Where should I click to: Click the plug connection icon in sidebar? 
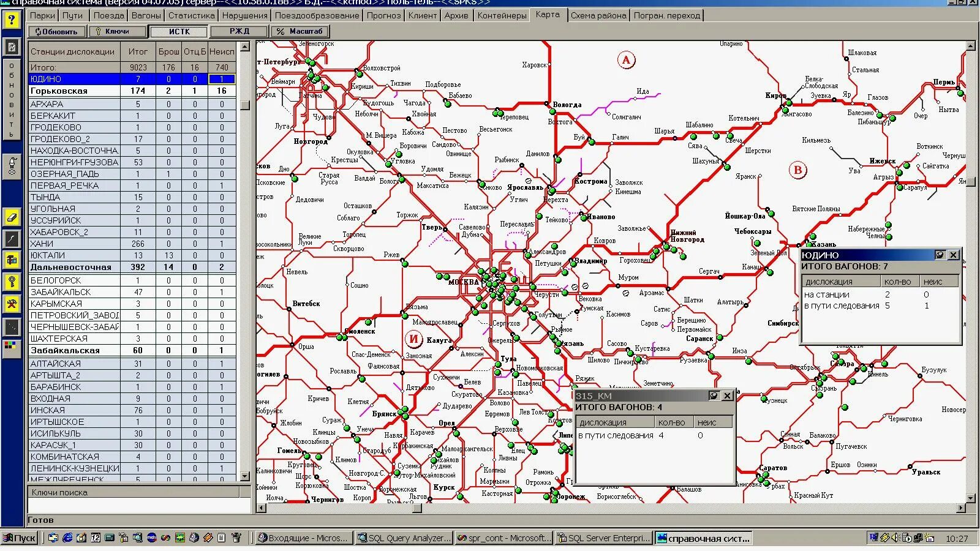coord(11,167)
